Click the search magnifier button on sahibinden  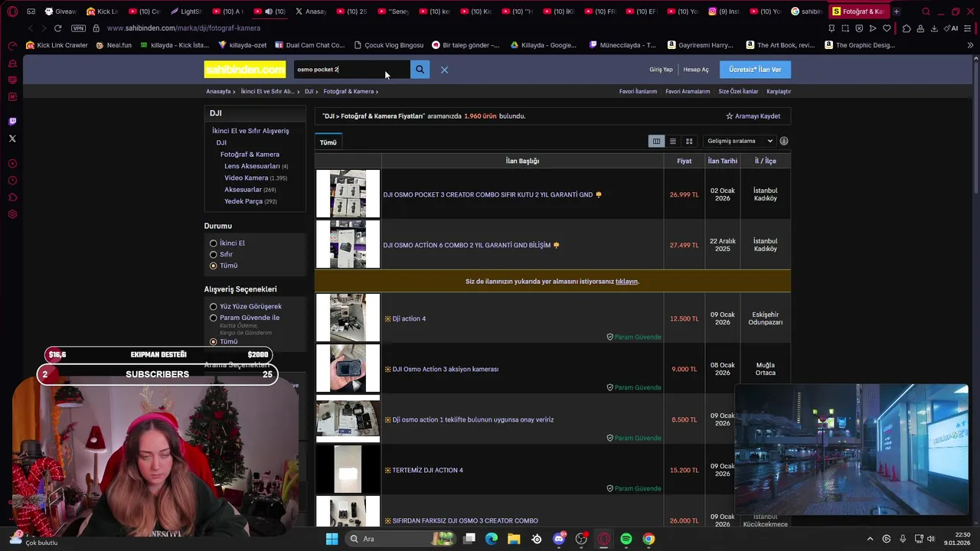420,70
